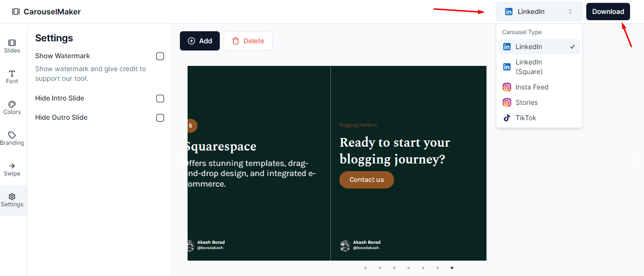Choose Insta Feed carousel type
Viewport: 644px width, 276px height.
click(x=539, y=87)
